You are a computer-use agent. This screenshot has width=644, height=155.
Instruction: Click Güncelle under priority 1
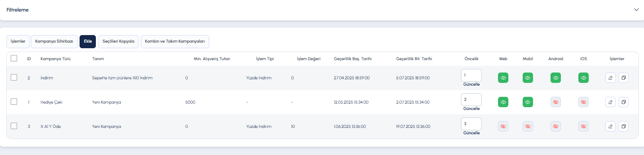click(x=471, y=84)
